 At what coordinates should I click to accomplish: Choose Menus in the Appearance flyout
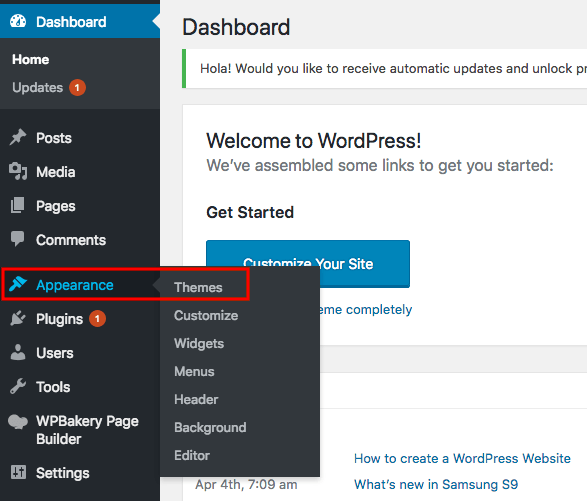[194, 371]
